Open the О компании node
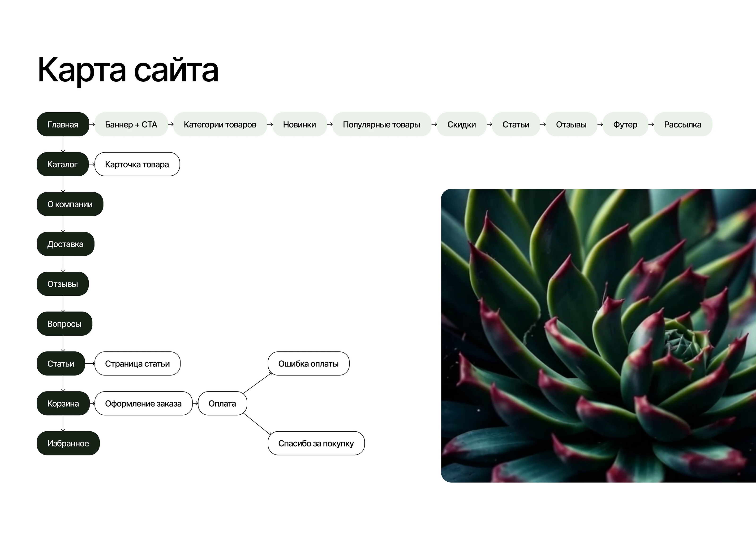The image size is (756, 535). [x=70, y=204]
